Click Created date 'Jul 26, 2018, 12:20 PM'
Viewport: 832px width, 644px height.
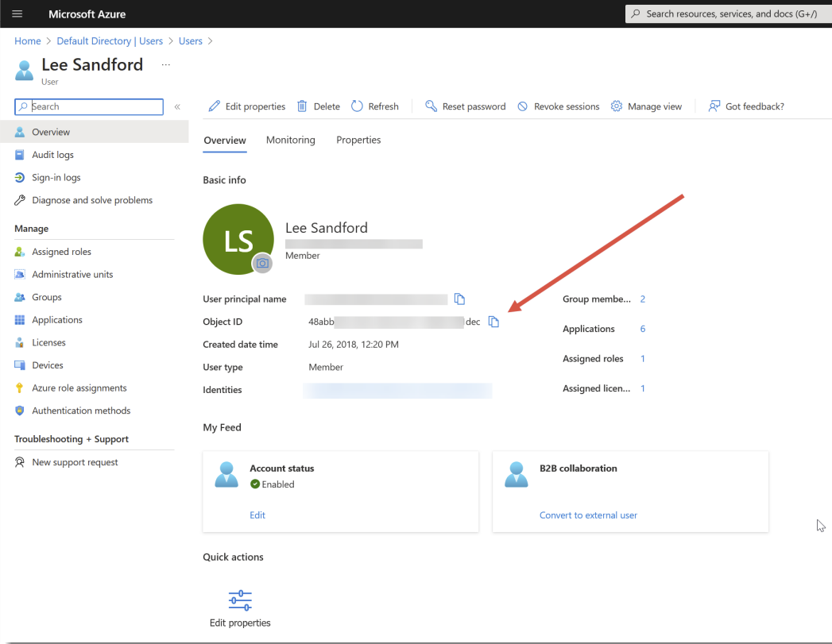click(354, 345)
